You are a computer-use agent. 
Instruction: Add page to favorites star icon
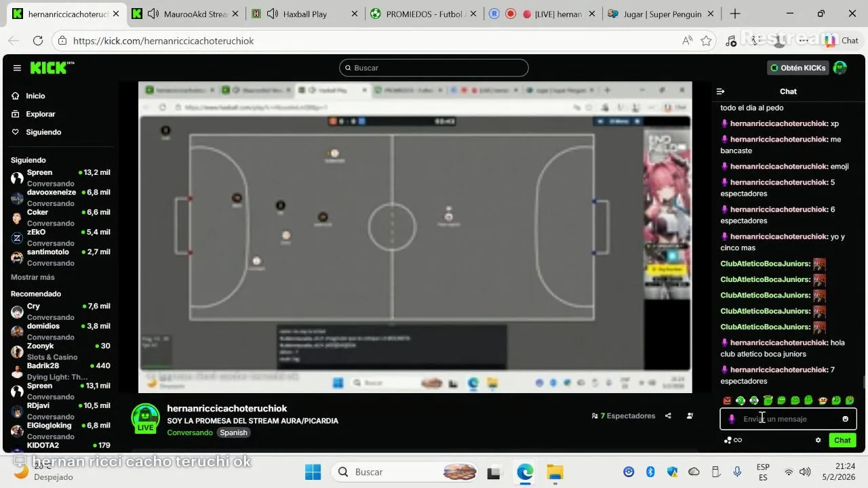coord(706,41)
